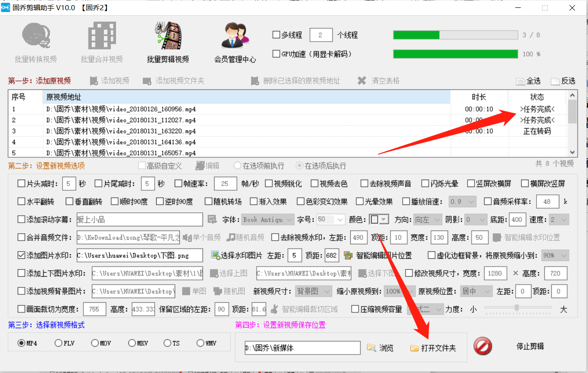The width and height of the screenshot is (588, 373).
Task: Click the red stop 停止剪辑 icon
Action: 482,346
